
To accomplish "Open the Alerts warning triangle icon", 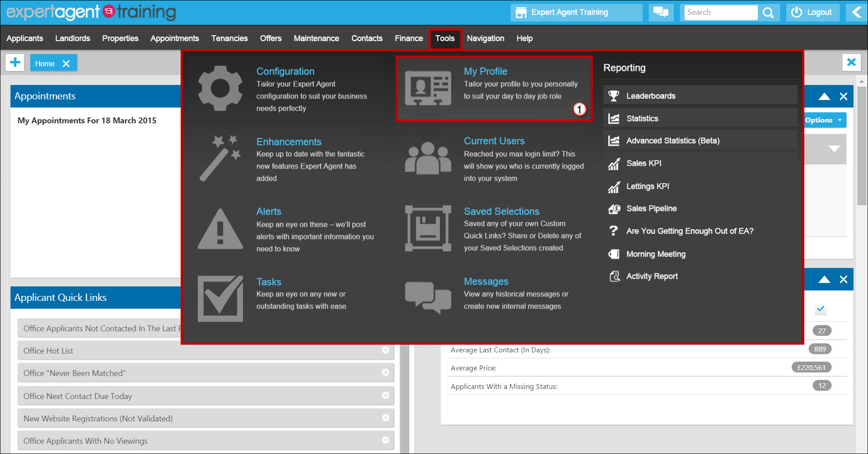I will click(220, 229).
